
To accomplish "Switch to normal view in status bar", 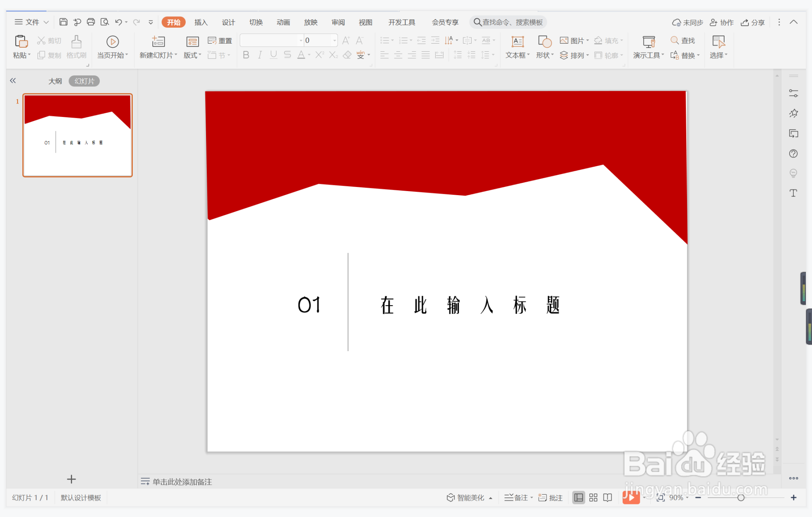I will pyautogui.click(x=578, y=497).
